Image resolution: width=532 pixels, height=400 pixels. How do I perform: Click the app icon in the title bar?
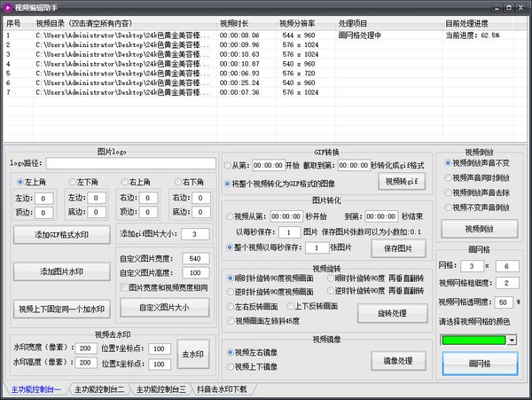pos(8,6)
